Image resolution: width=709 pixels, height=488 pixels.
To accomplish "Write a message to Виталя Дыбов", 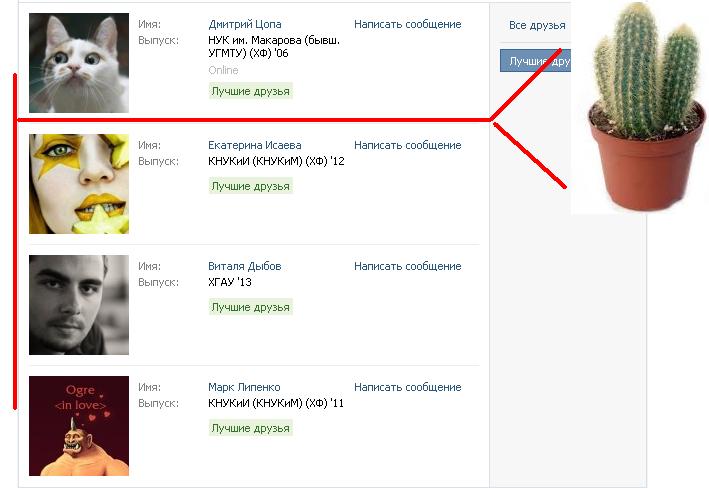I will tap(407, 266).
